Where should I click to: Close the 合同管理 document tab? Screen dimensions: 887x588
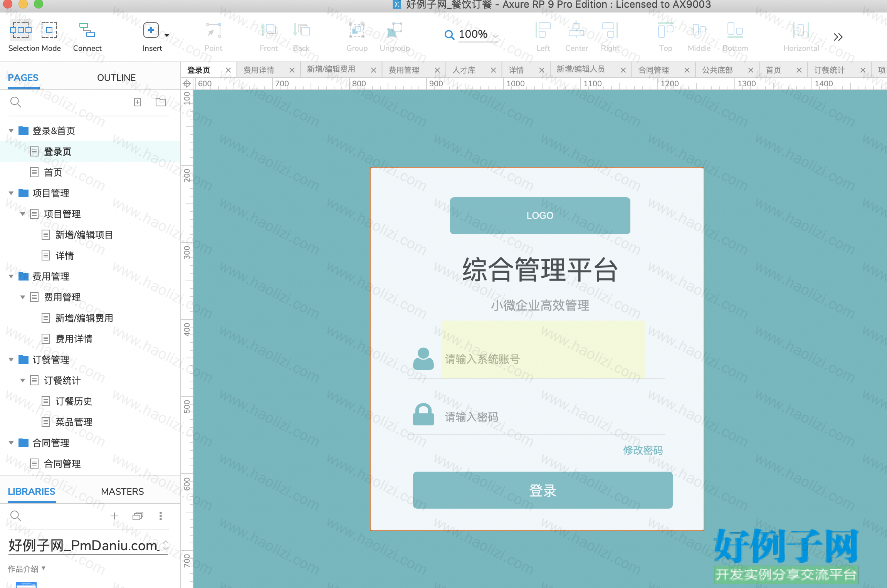pyautogui.click(x=687, y=70)
